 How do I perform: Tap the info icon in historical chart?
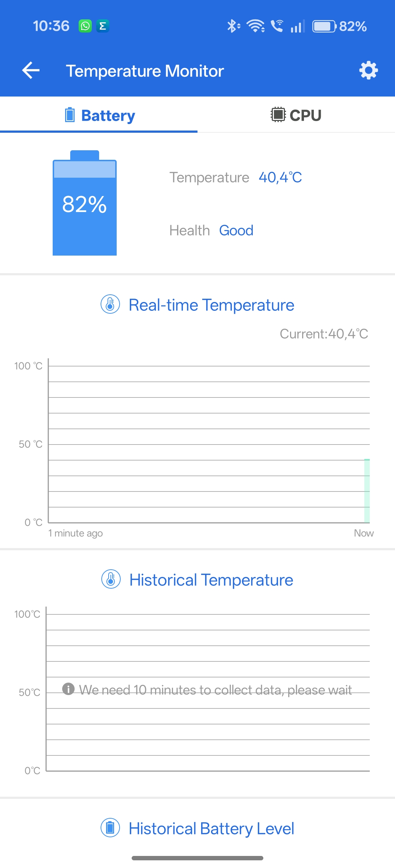click(68, 689)
